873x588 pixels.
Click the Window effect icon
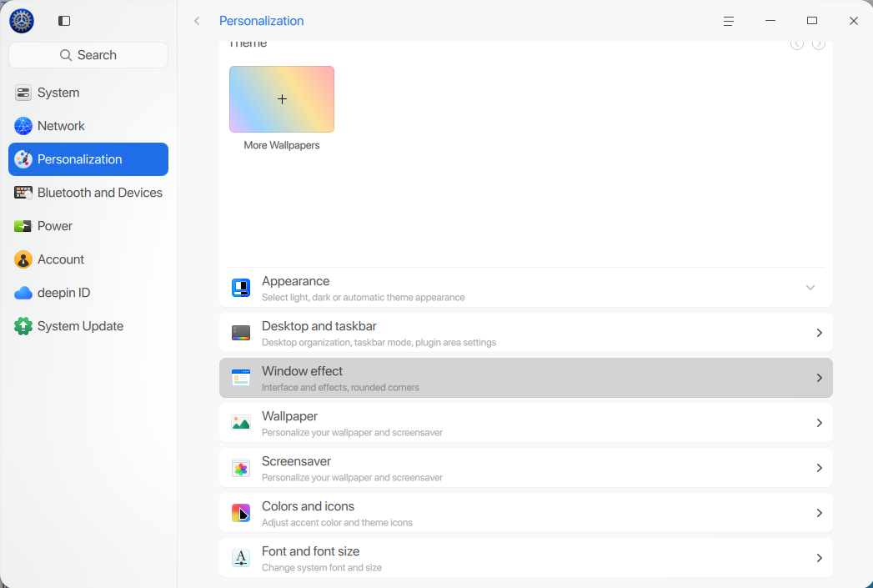241,378
